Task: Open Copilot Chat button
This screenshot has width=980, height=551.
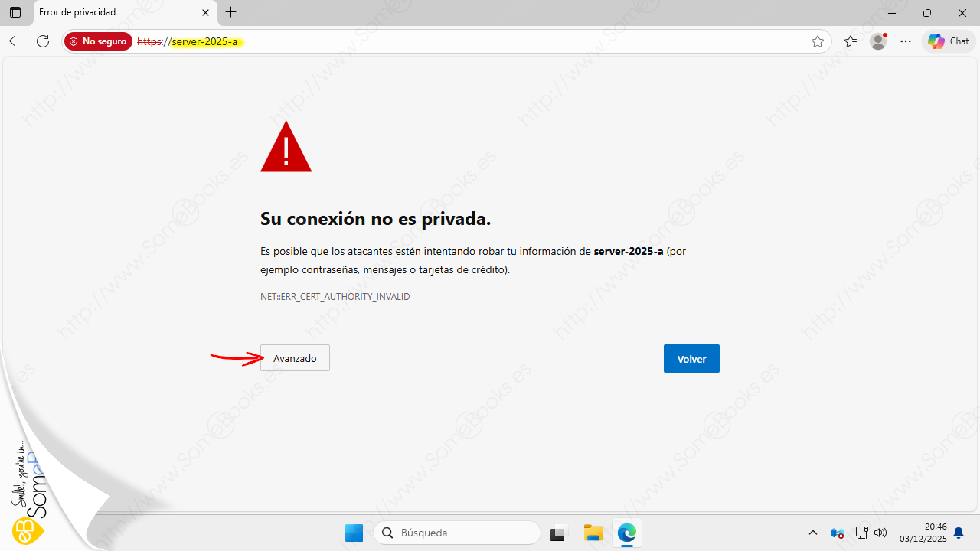Action: pyautogui.click(x=949, y=41)
